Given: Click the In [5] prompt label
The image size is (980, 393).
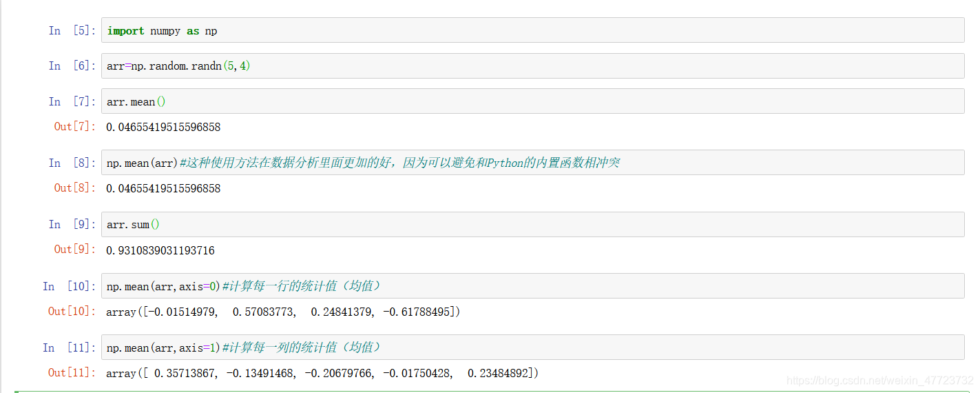Looking at the screenshot, I should coord(72,31).
